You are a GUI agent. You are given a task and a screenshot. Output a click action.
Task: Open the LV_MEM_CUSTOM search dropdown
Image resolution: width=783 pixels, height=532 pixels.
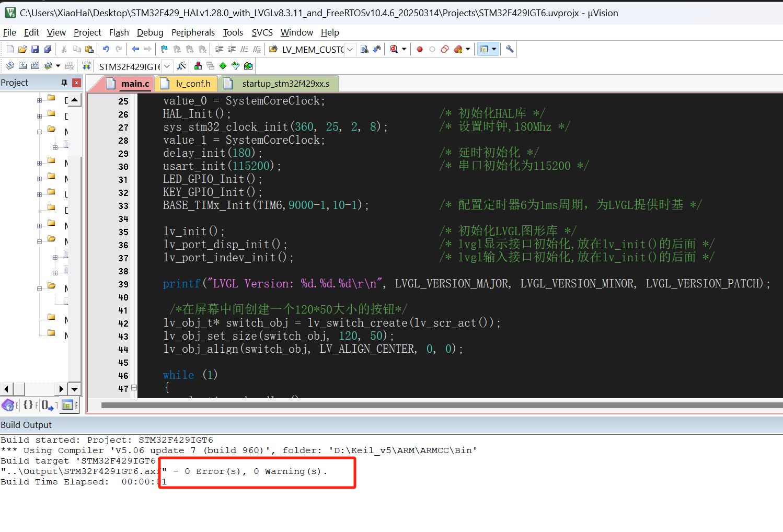(350, 50)
